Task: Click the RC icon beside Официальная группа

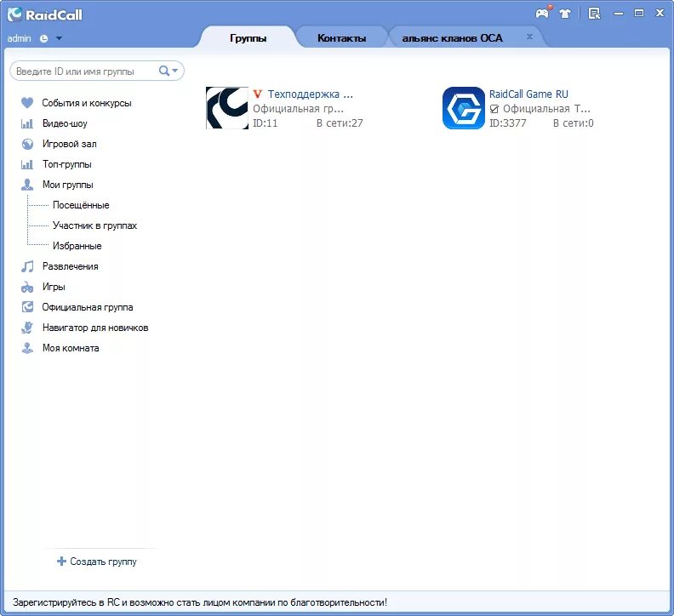Action: point(27,307)
